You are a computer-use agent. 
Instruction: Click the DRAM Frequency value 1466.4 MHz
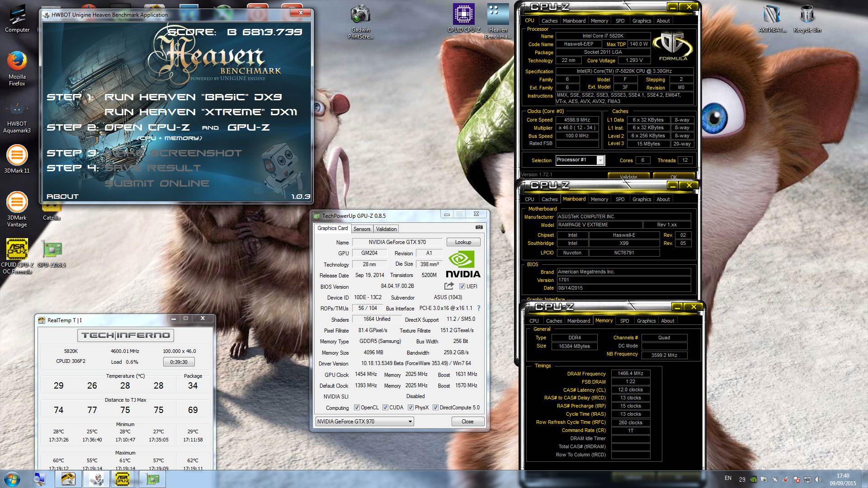tap(630, 373)
